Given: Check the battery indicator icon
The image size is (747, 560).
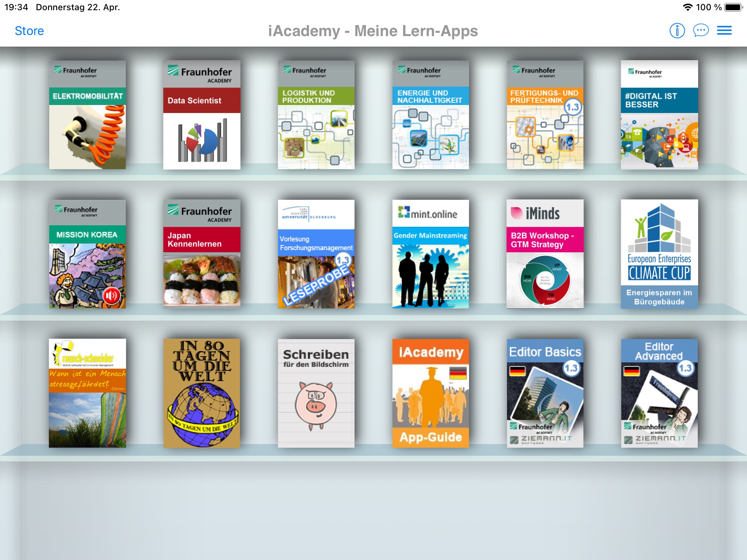Looking at the screenshot, I should (x=734, y=7).
